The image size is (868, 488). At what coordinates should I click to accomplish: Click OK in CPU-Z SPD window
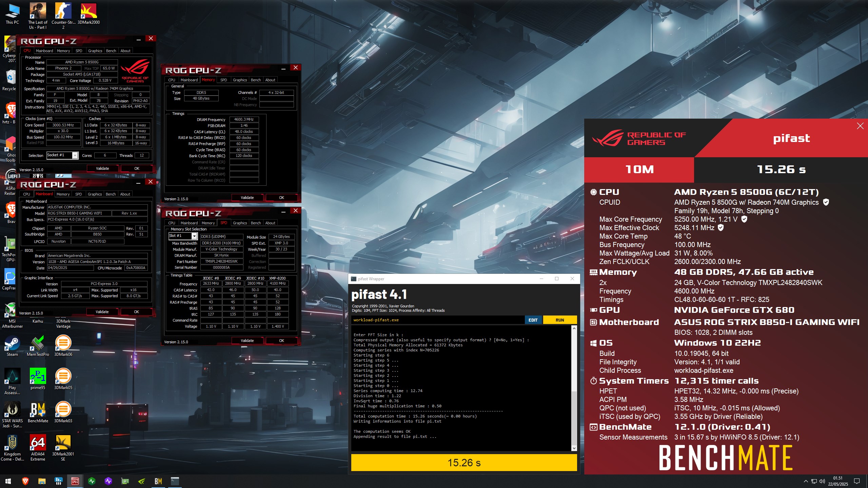[281, 341]
